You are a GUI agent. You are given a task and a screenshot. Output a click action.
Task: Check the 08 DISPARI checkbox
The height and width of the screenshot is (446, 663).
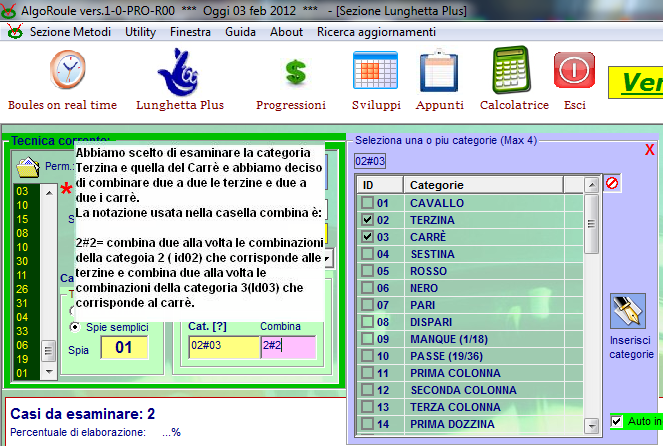(367, 322)
